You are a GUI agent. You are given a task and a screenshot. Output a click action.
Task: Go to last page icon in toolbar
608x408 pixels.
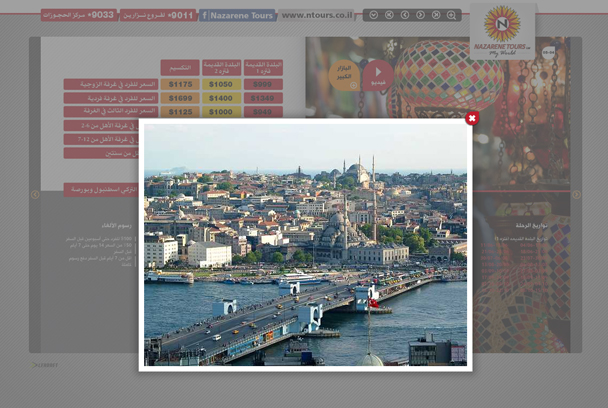[x=436, y=15]
